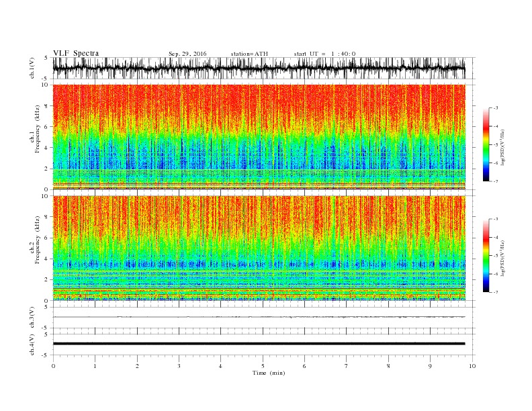Click time axis tick label "3"
Viewport: 532px width, 411px height.
[179, 366]
